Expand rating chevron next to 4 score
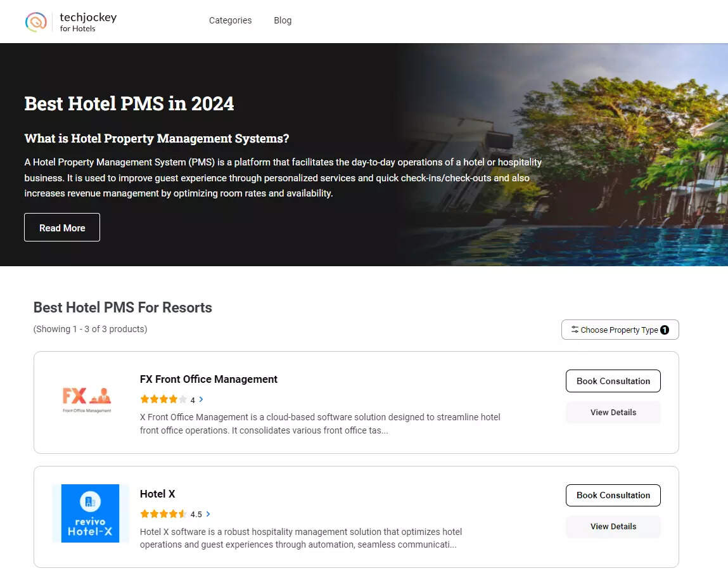Screen dimensions: 728x573 tap(201, 399)
